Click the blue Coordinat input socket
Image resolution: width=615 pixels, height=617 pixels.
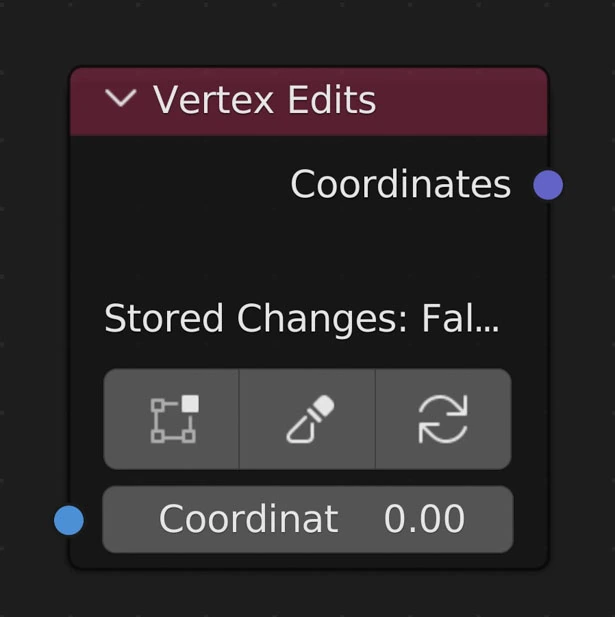(68, 520)
